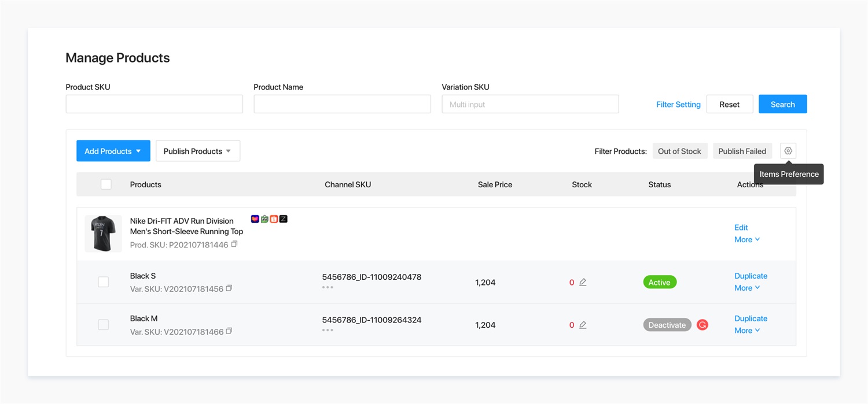Edit stock for Black S variation
868x404 pixels.
[583, 283]
